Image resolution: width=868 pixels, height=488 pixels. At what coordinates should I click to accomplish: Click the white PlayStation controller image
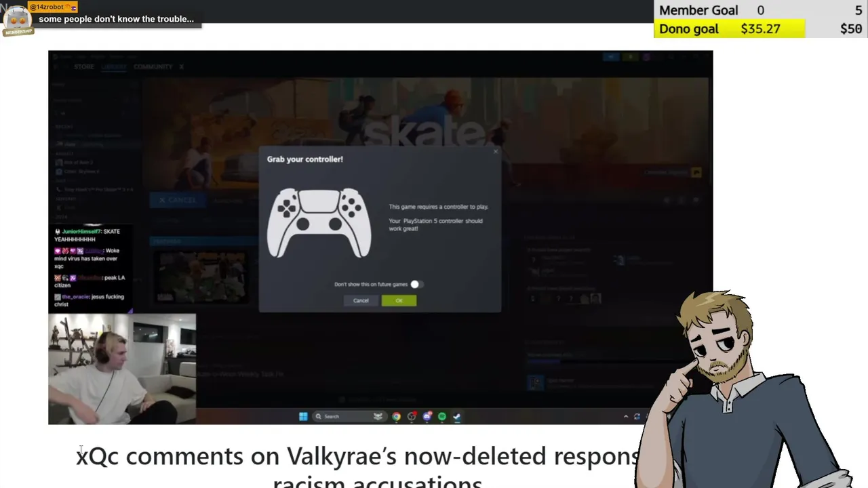[x=319, y=222]
